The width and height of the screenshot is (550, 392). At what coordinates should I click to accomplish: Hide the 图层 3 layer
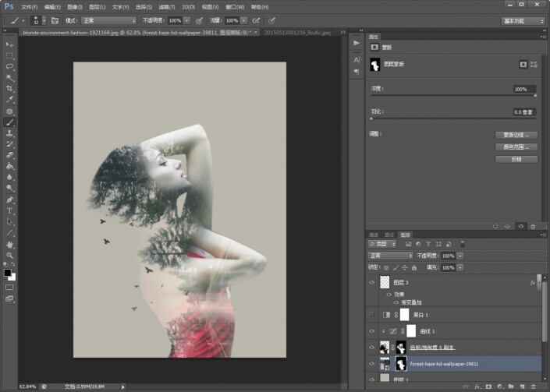coord(372,283)
